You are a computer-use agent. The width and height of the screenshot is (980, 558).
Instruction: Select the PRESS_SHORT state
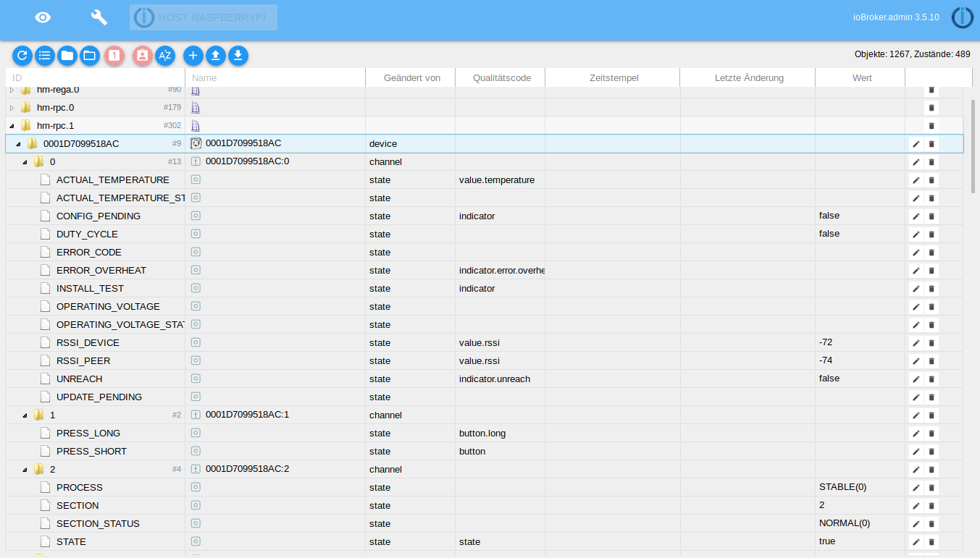[485, 451]
